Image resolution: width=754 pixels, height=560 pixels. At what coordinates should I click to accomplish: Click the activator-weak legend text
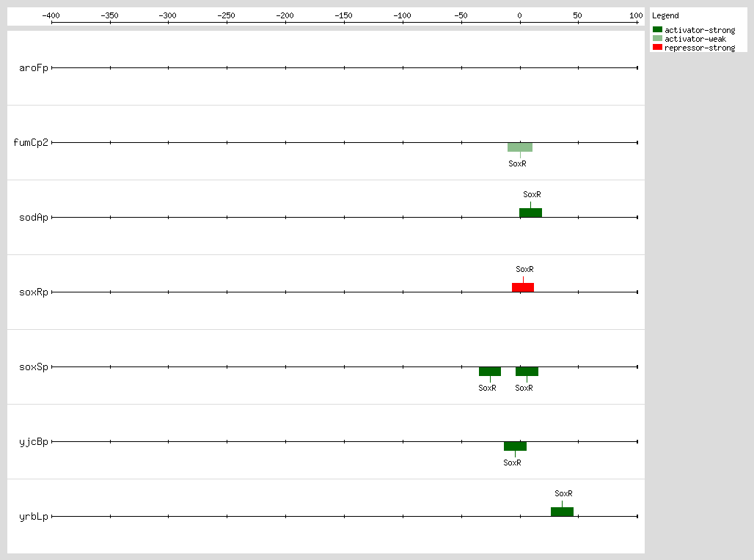pos(695,39)
